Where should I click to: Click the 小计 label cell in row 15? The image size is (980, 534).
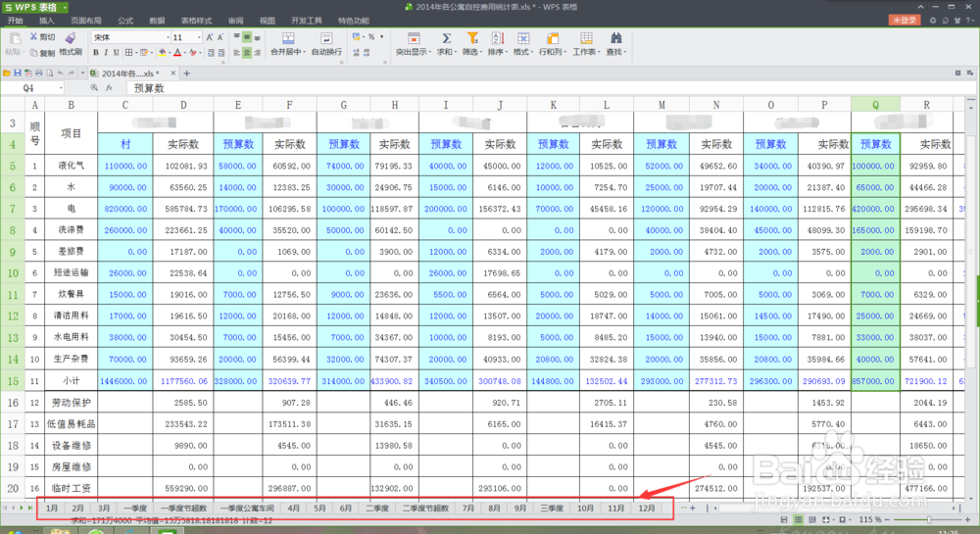(71, 381)
